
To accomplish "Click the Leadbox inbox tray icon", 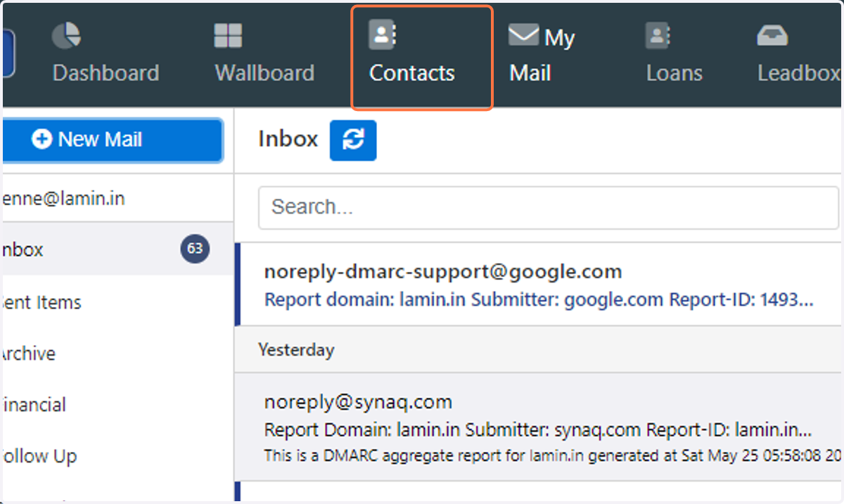I will pyautogui.click(x=772, y=36).
